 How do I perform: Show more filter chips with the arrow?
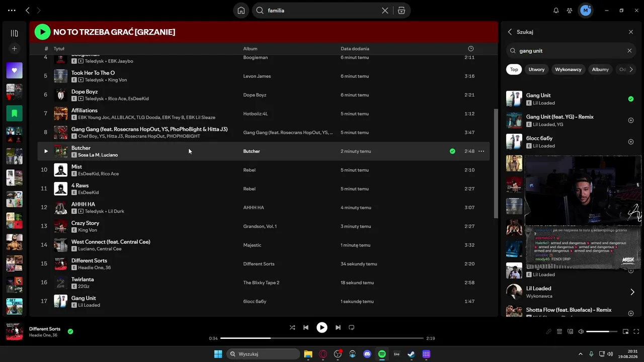tap(631, 69)
